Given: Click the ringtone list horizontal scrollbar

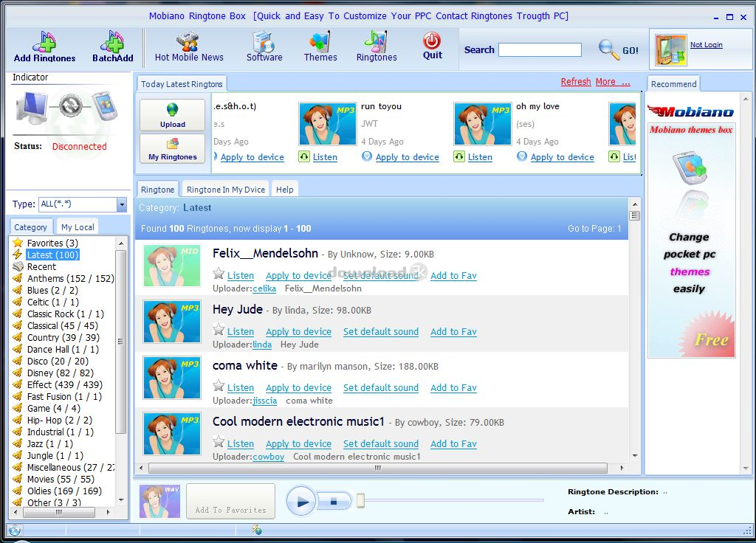Looking at the screenshot, I should pyautogui.click(x=377, y=468).
